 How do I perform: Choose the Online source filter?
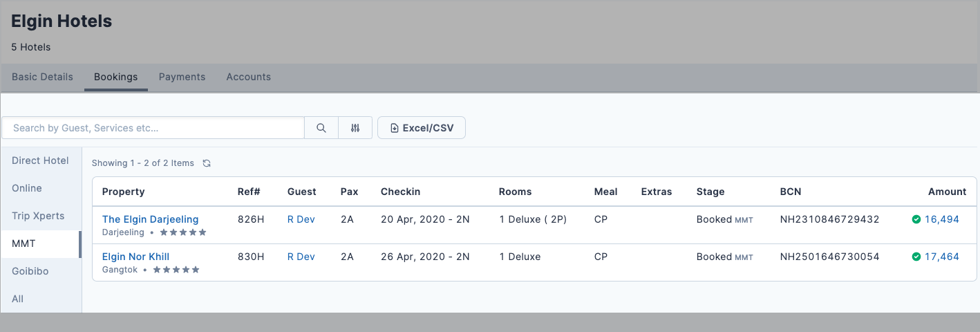point(27,188)
